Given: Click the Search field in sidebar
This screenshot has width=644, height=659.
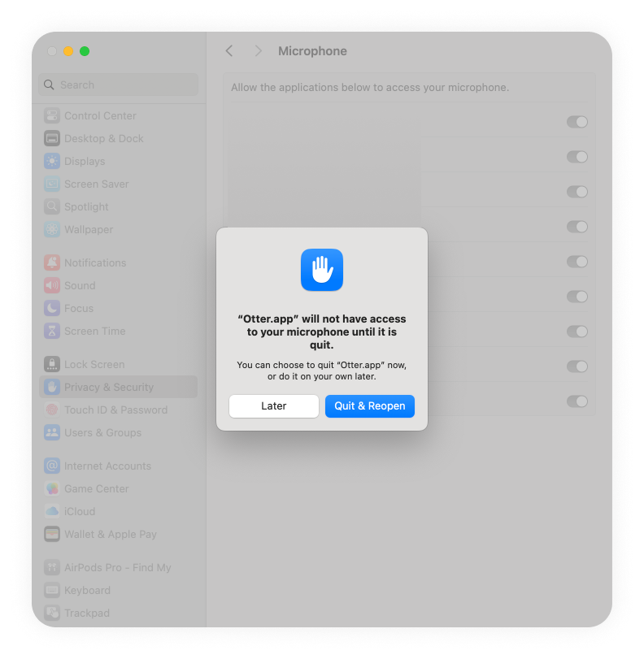Looking at the screenshot, I should pyautogui.click(x=118, y=85).
